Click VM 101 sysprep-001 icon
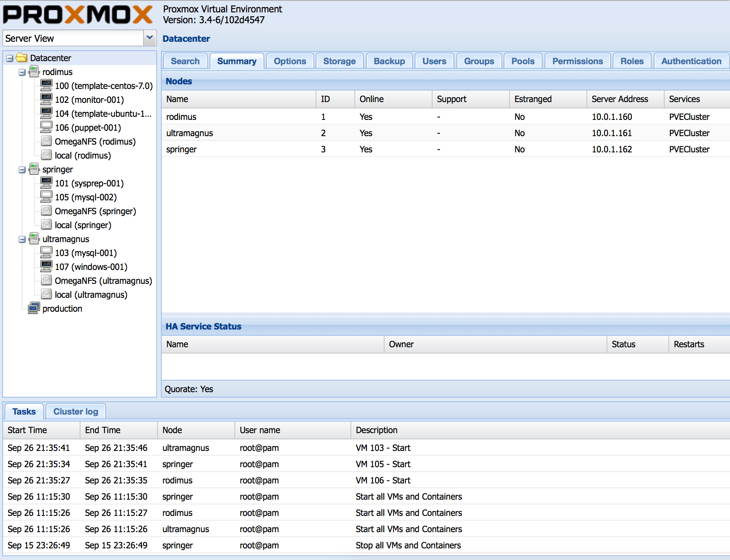Screen dimensions: 730x560 pos(46,183)
